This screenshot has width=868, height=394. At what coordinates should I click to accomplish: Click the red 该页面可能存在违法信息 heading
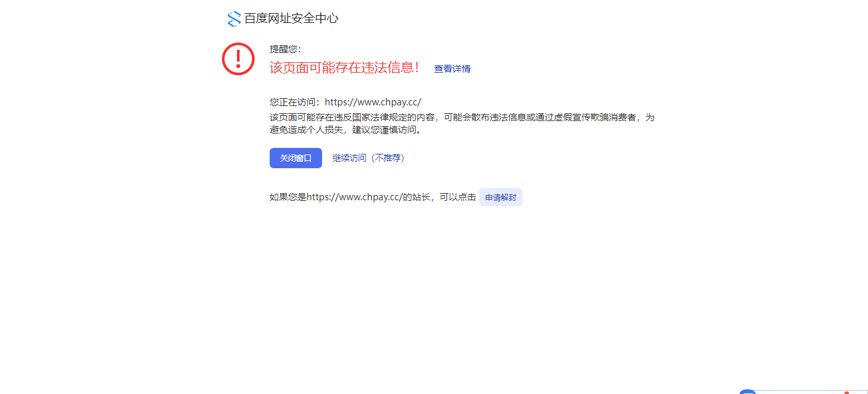click(344, 67)
